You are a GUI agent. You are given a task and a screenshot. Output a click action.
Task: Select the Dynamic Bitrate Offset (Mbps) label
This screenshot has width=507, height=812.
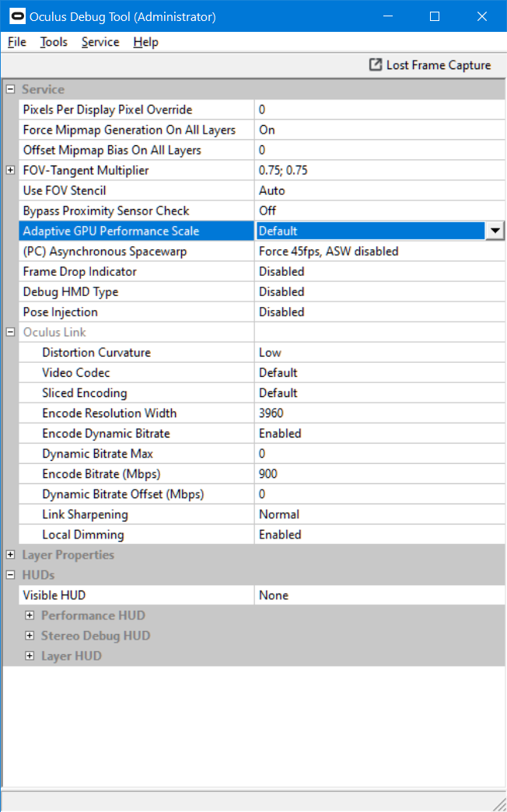tap(123, 493)
